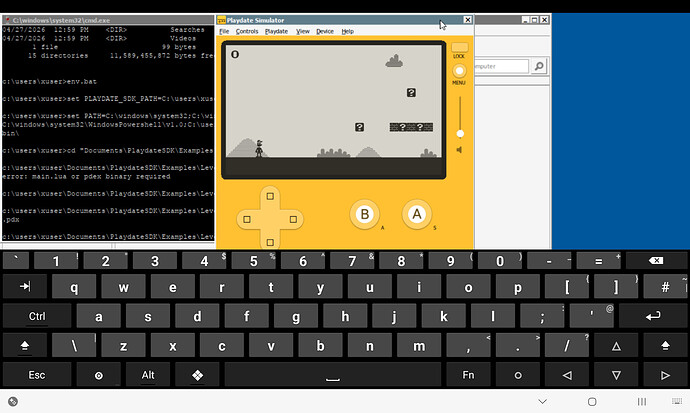690x413 pixels.
Task: Tap the left arrow key on keyboard
Action: (567, 375)
